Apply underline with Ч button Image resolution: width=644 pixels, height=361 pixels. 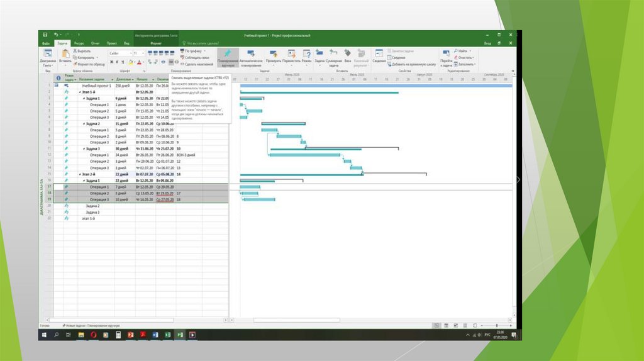[x=123, y=62]
